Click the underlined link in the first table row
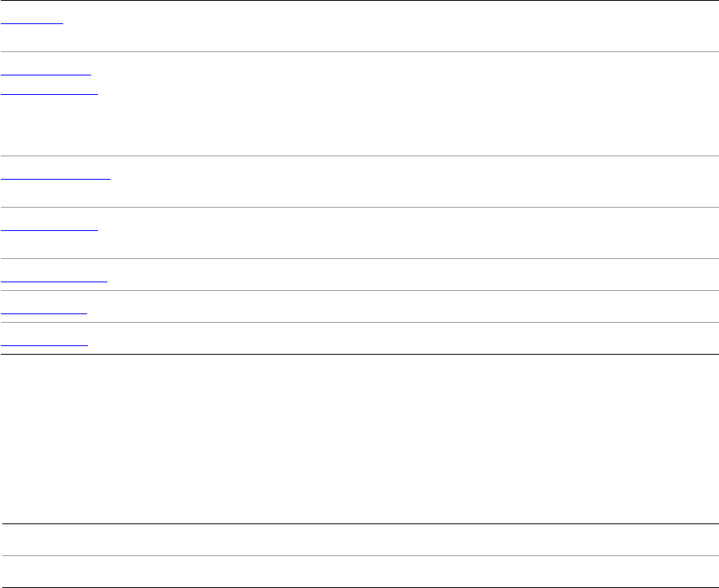Image resolution: width=719 pixels, height=588 pixels. (x=31, y=20)
